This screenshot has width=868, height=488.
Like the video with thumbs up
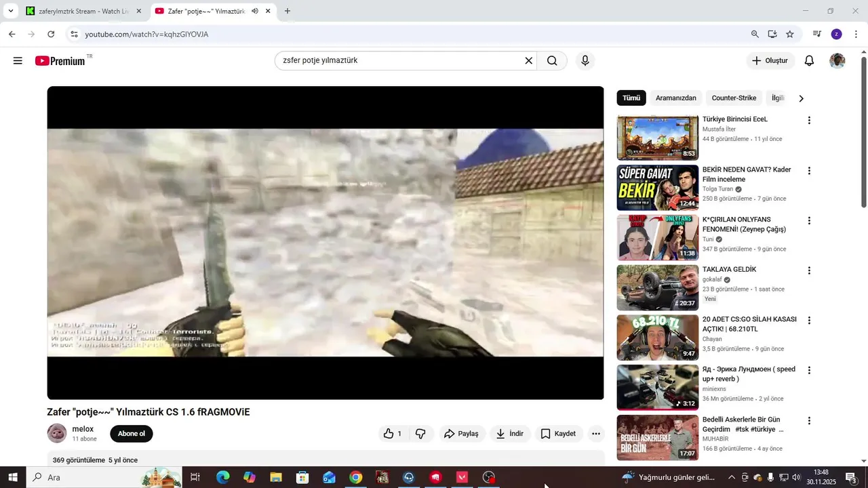393,434
